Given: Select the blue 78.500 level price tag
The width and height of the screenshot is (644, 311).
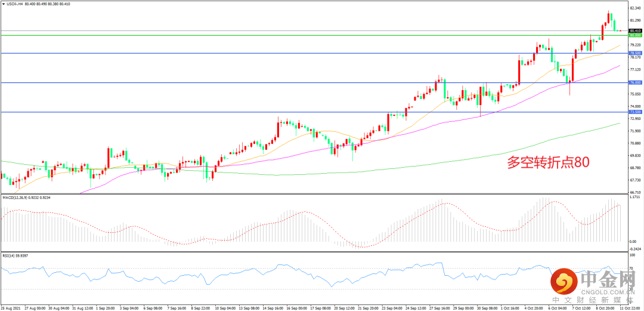Looking at the screenshot, I should [x=636, y=53].
